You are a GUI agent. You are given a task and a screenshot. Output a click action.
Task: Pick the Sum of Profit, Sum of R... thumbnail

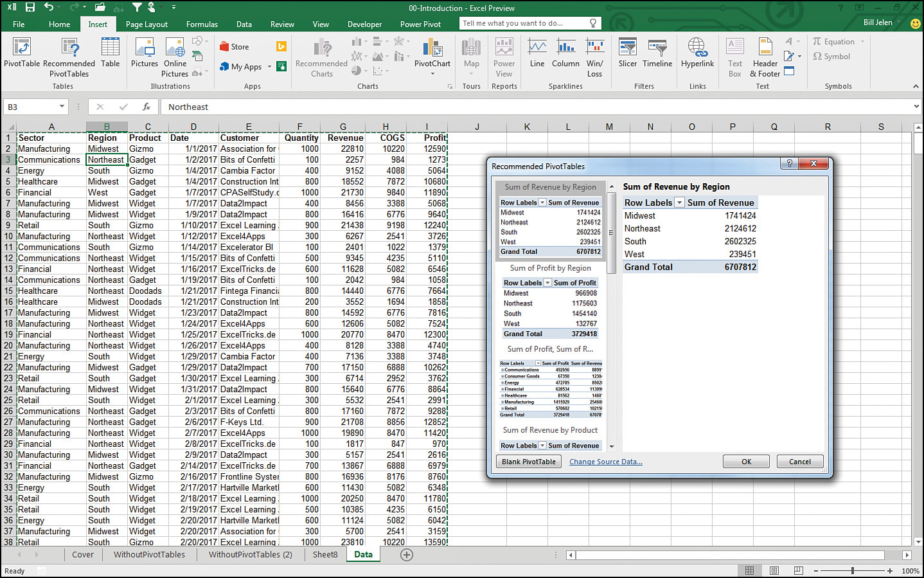pyautogui.click(x=550, y=382)
